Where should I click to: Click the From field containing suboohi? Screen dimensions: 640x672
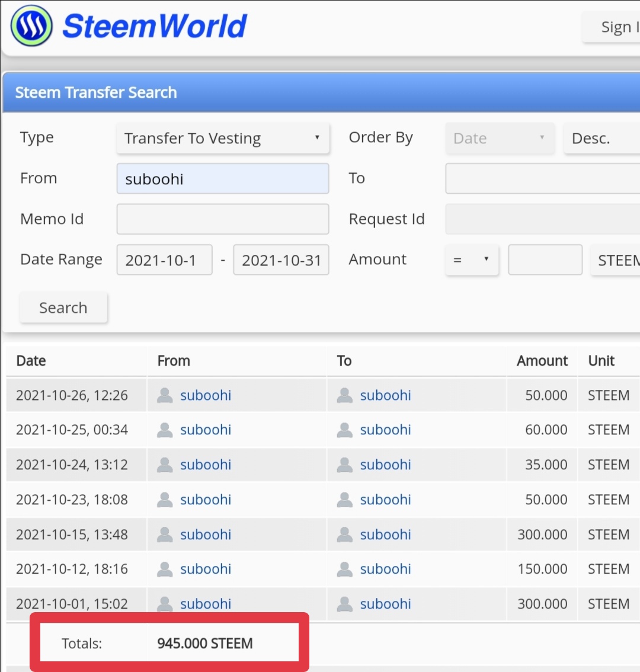coord(223,179)
